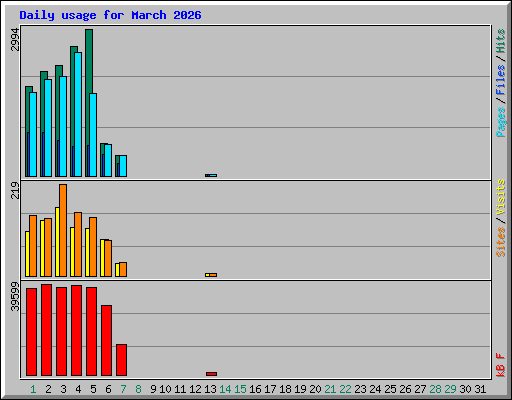The image size is (512, 400).
Task: Select day 6 on the date axis
Action: [108, 389]
